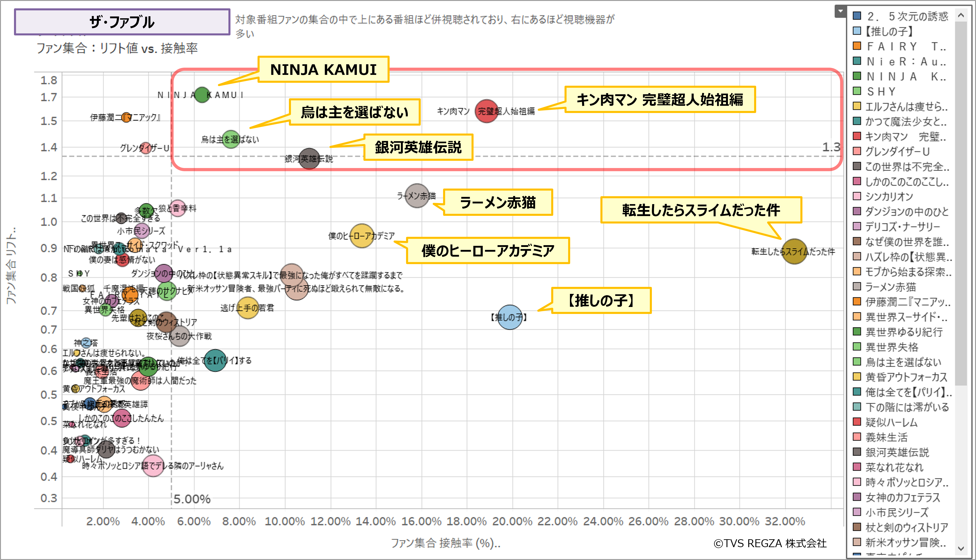Select the ラーメン赤猫 gray bubble
976x560 pixels.
point(417,196)
